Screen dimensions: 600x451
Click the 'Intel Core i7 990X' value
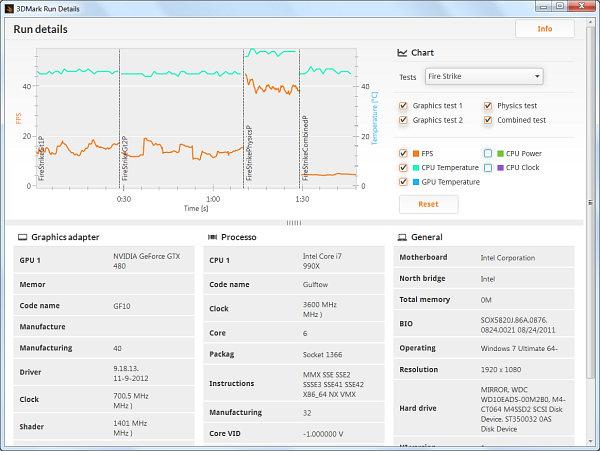tap(322, 261)
